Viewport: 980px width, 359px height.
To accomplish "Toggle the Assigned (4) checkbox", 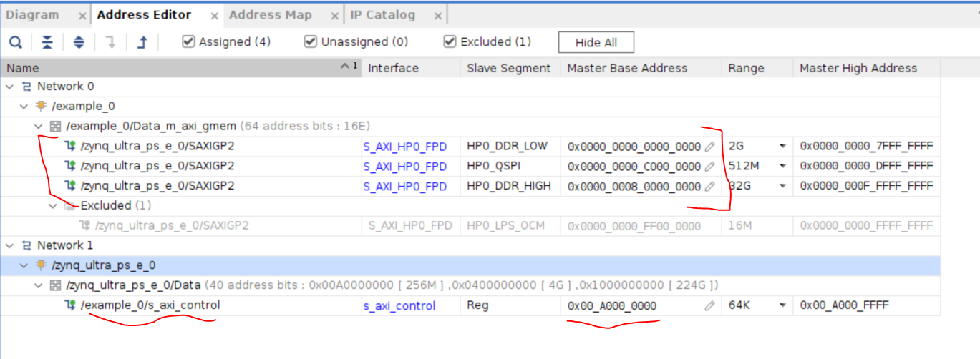I will coord(189,41).
